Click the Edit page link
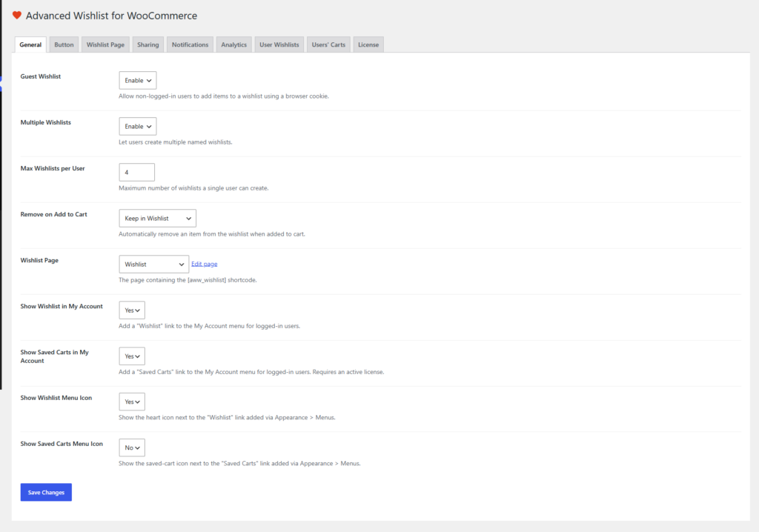This screenshot has height=532, width=759. (205, 264)
